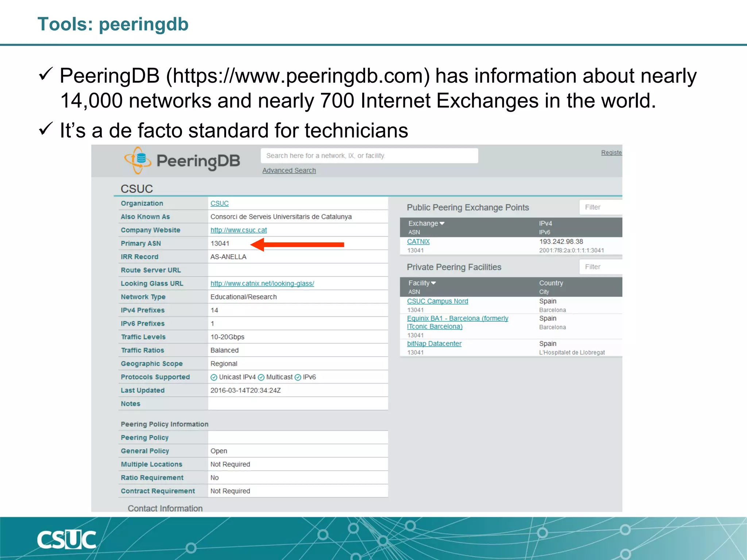Select the General Policy value Open
The width and height of the screenshot is (747, 560).
point(218,451)
